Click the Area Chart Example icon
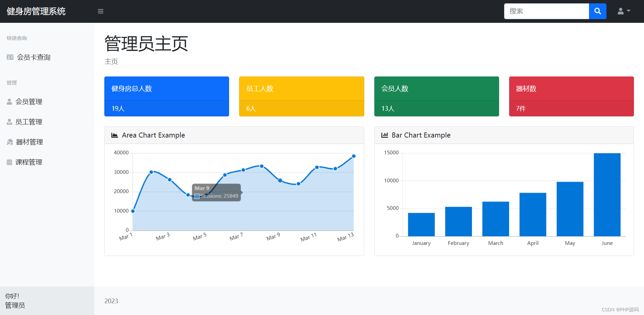This screenshot has height=315, width=644. pyautogui.click(x=115, y=135)
